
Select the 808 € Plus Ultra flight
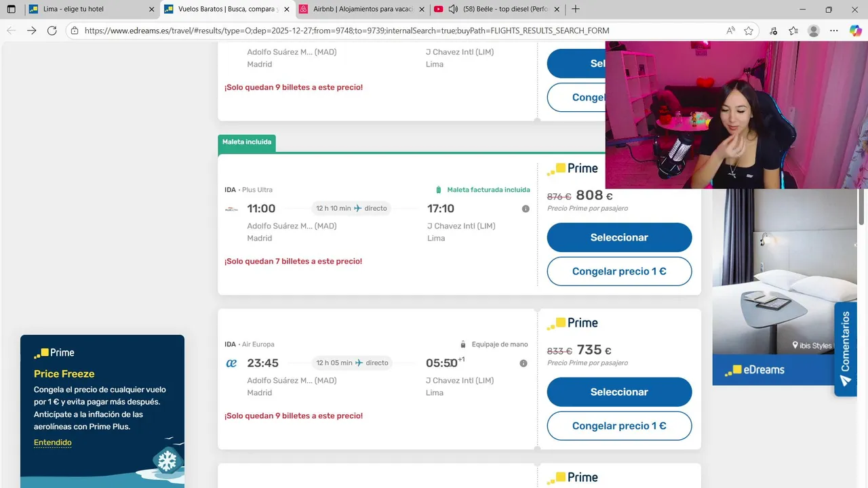click(619, 237)
